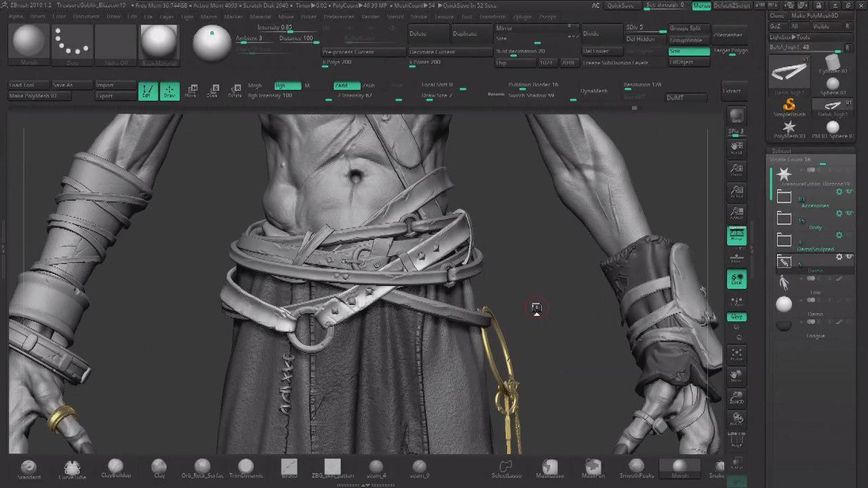Choose the Standard brush on bottom shelf
Image resolution: width=868 pixels, height=488 pixels.
28,468
